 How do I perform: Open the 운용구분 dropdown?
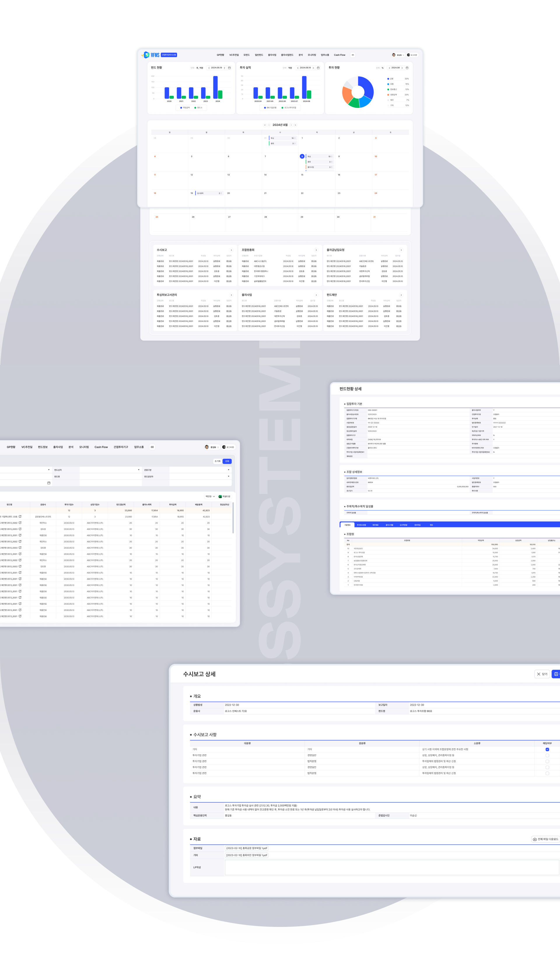click(x=228, y=470)
